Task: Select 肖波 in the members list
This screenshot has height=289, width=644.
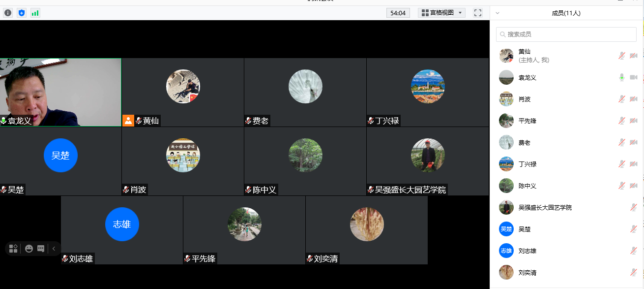Action: [x=525, y=99]
